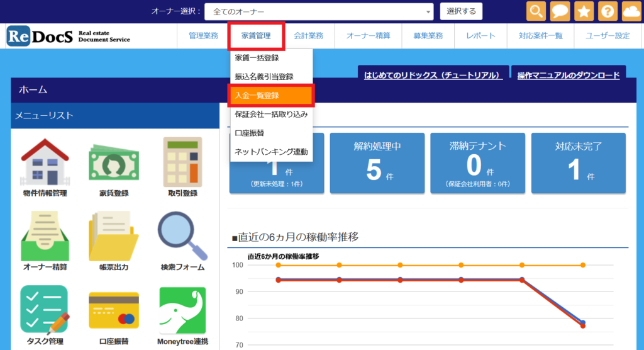Click the 選択する button
644x350 pixels.
[461, 11]
